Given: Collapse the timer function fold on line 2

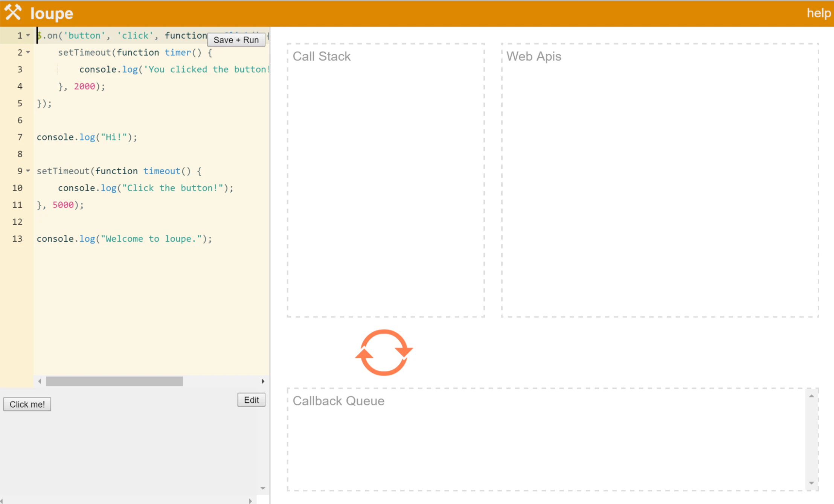Looking at the screenshot, I should point(28,52).
